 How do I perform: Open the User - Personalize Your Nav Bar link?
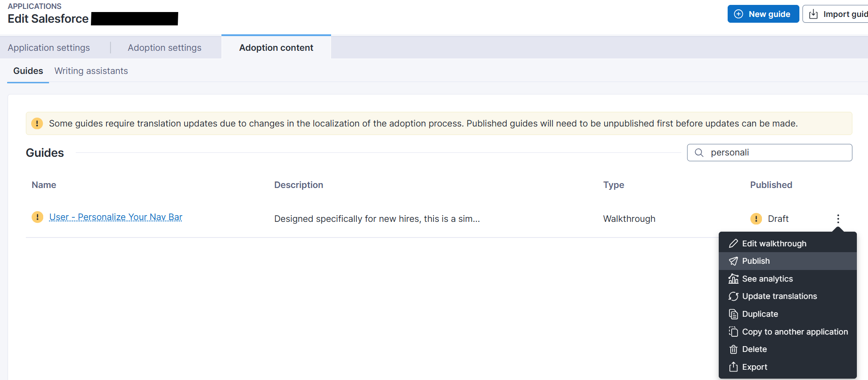pos(116,217)
